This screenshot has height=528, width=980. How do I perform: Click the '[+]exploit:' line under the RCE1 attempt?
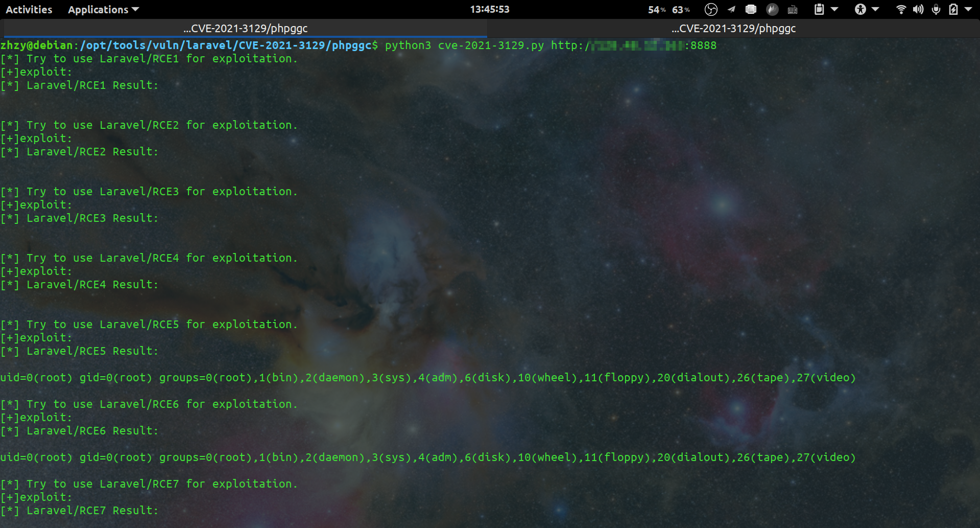pyautogui.click(x=36, y=72)
